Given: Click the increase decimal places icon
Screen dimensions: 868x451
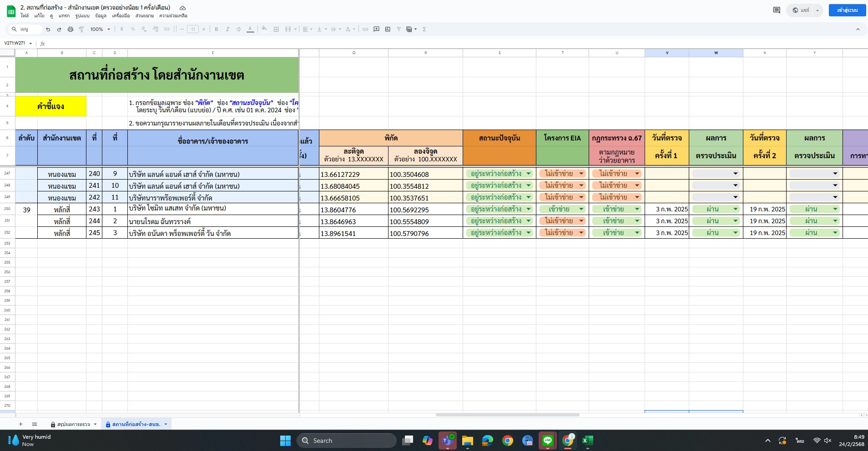Looking at the screenshot, I should tap(156, 29).
